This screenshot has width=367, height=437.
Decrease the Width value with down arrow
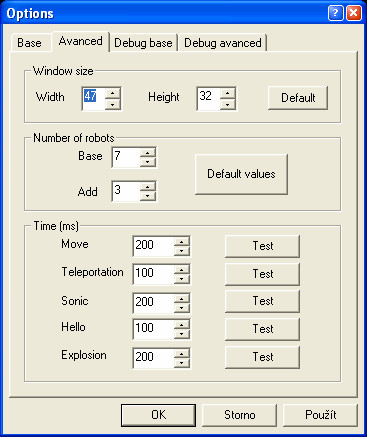tap(113, 104)
